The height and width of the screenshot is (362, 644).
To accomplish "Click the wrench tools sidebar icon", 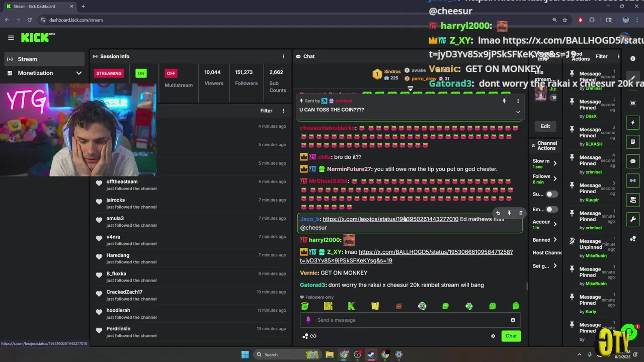I will (x=633, y=219).
